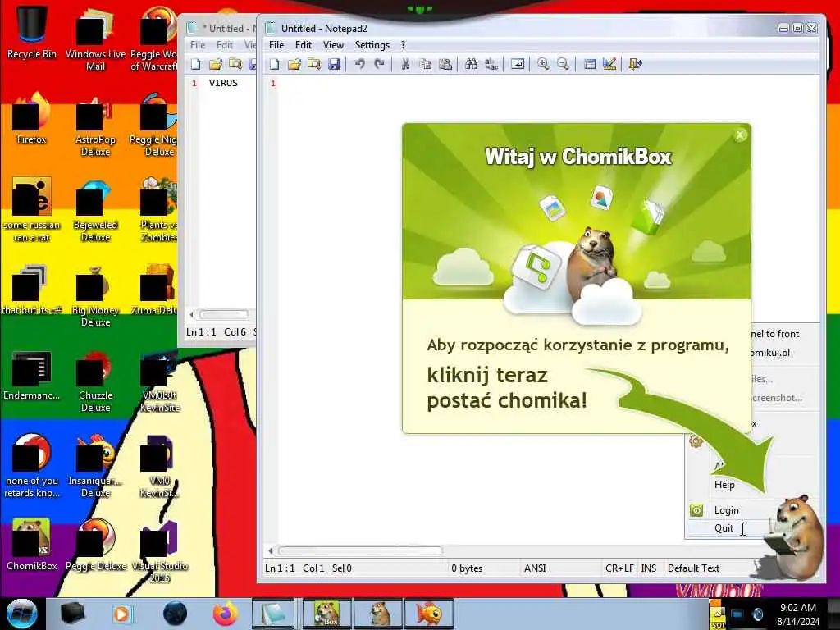Image resolution: width=840 pixels, height=630 pixels.
Task: Open the Edit menu in Notepad2
Action: coord(304,45)
